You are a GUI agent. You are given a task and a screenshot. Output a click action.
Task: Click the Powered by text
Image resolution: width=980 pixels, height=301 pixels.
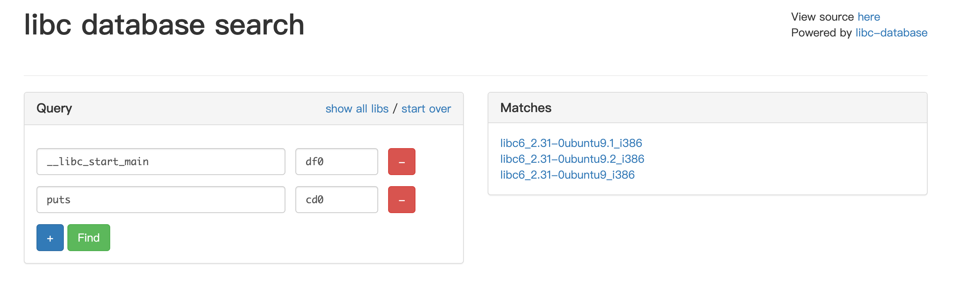(821, 32)
